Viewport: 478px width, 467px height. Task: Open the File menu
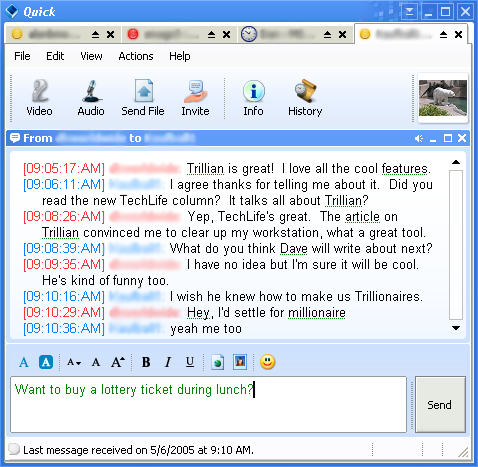tap(22, 56)
